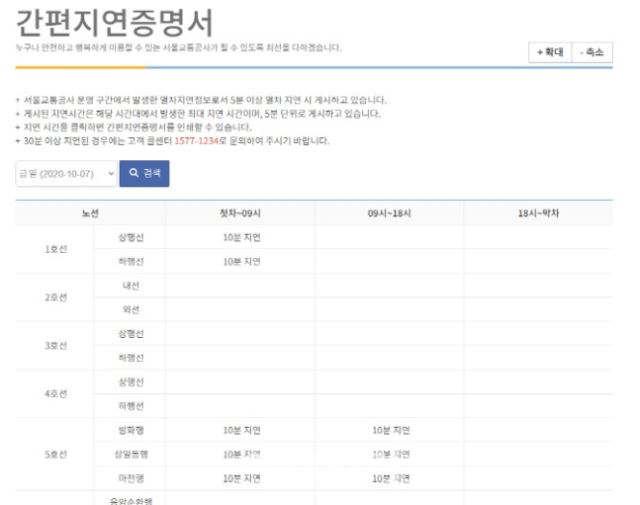Click the 마천행 direction label
This screenshot has height=505, width=640.
[x=131, y=478]
